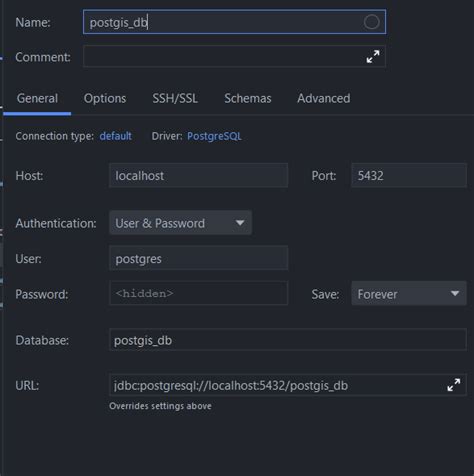This screenshot has width=474, height=476.
Task: Click the User field containing postgres
Action: pos(198,258)
